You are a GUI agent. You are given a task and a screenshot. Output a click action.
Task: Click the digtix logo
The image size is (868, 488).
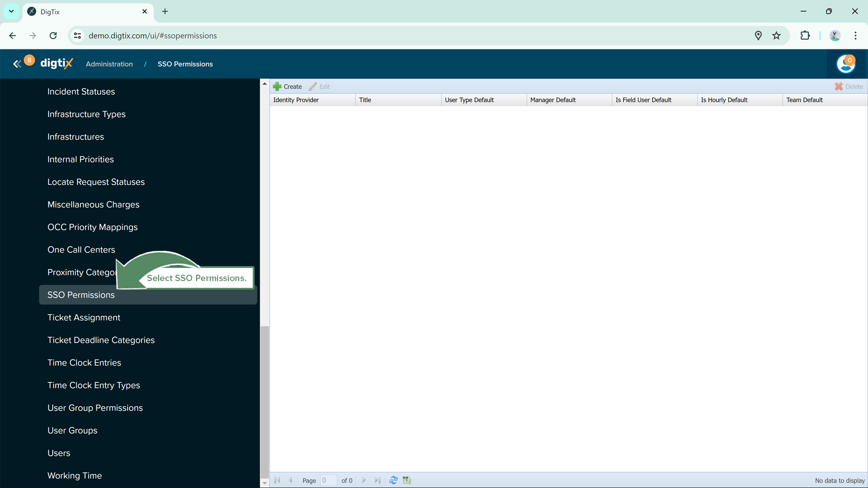tap(57, 64)
